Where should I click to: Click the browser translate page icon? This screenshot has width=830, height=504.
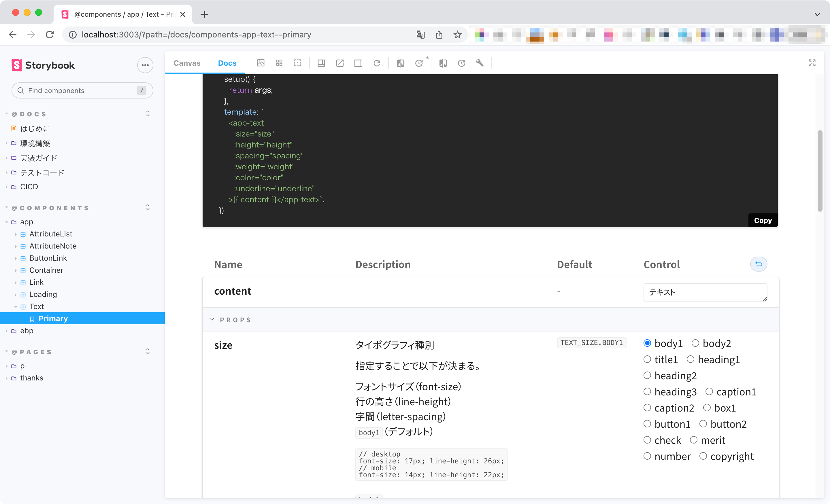[x=420, y=35]
